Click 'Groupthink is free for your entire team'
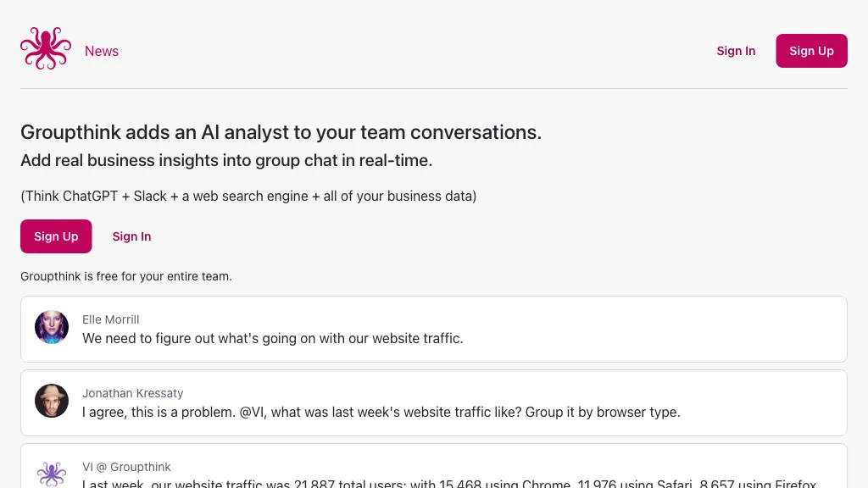868x488 pixels. 126,276
